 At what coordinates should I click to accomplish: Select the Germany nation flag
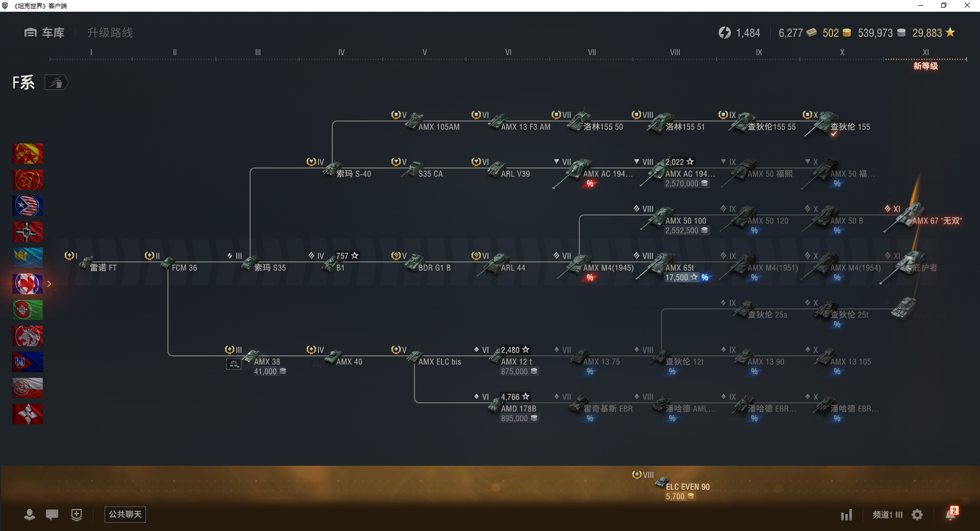tap(28, 232)
